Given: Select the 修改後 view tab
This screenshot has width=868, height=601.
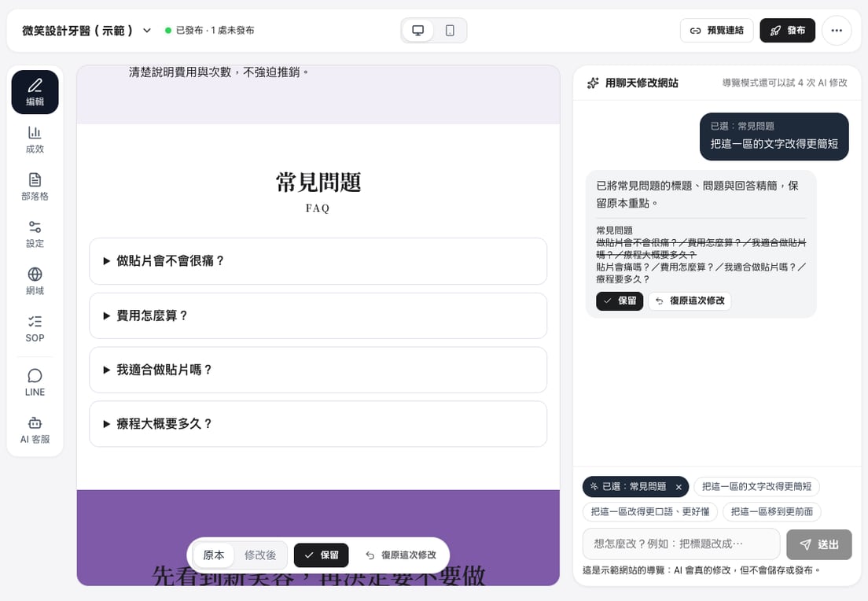Looking at the screenshot, I should tap(260, 555).
